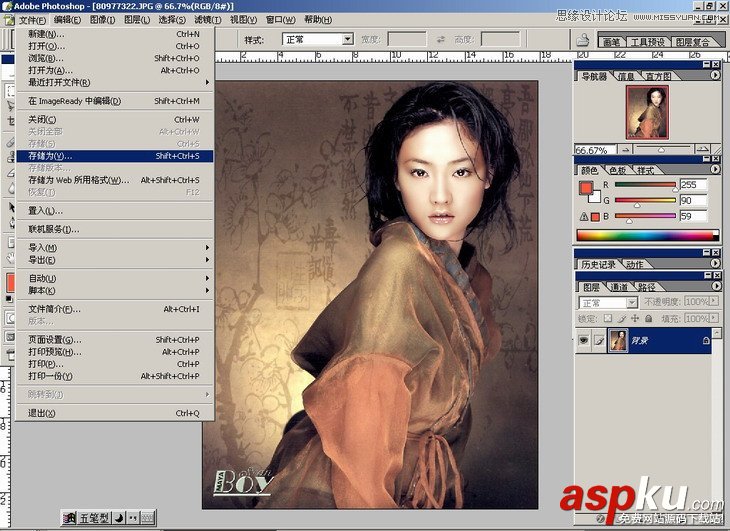Image resolution: width=730 pixels, height=531 pixels.
Task: Choose 打开 Open from File menu
Action: point(115,46)
